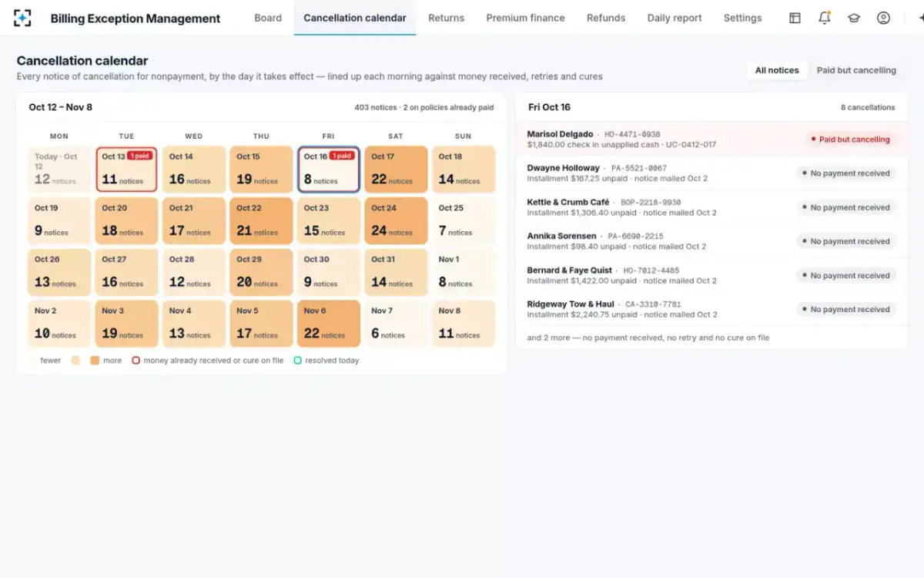Open the Marisol Delgado cancellation row
924x578 pixels.
(711, 139)
